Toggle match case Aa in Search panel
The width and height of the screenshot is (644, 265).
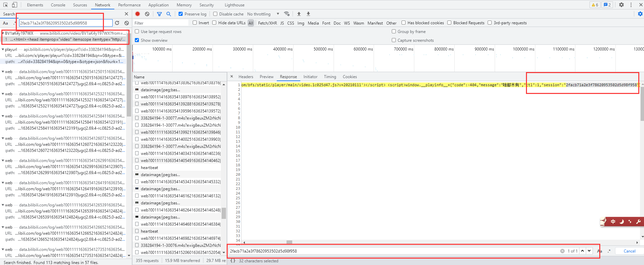[5, 23]
